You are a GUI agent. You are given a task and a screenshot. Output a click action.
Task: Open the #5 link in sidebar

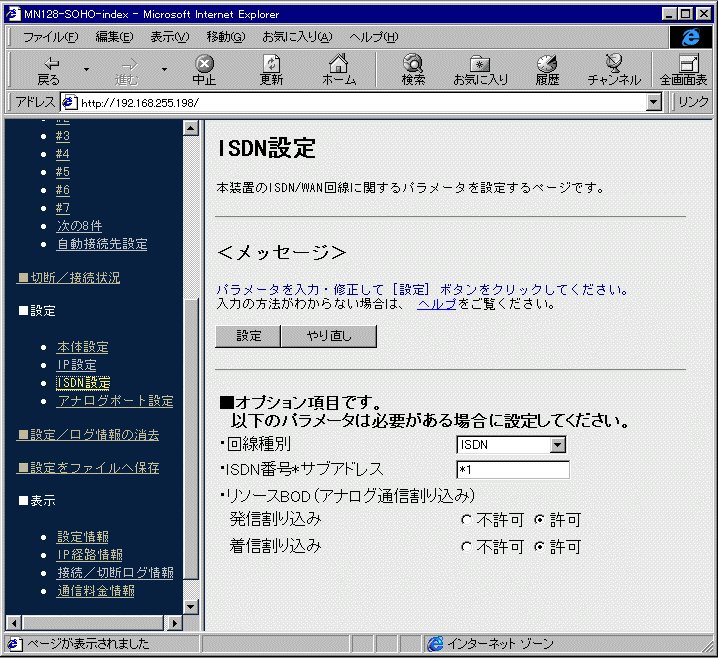[63, 172]
